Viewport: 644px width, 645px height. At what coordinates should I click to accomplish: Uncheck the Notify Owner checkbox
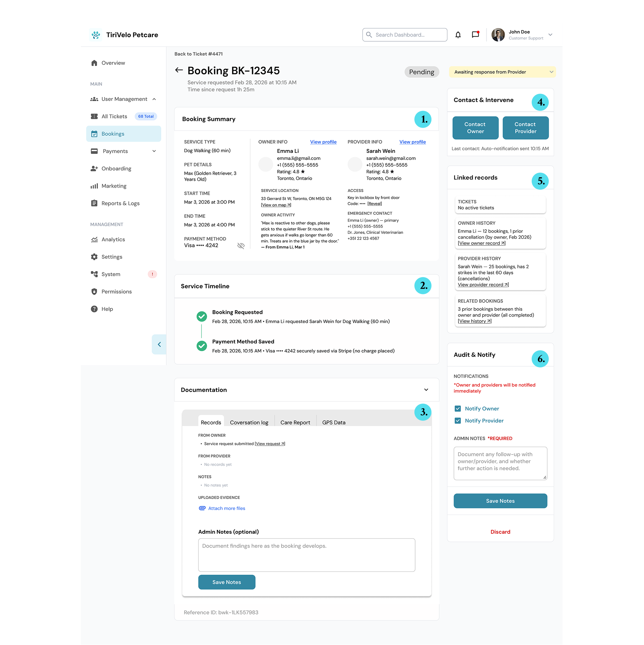pos(458,409)
